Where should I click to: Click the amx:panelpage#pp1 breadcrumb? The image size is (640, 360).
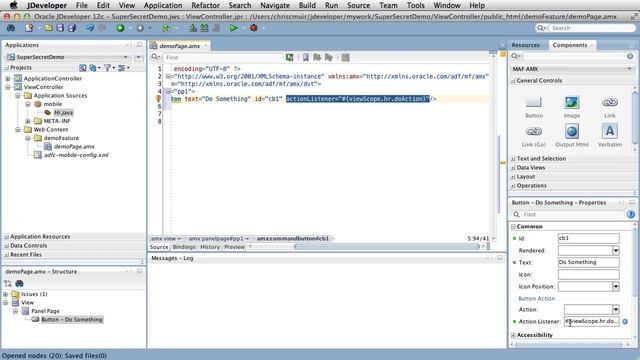[216, 238]
